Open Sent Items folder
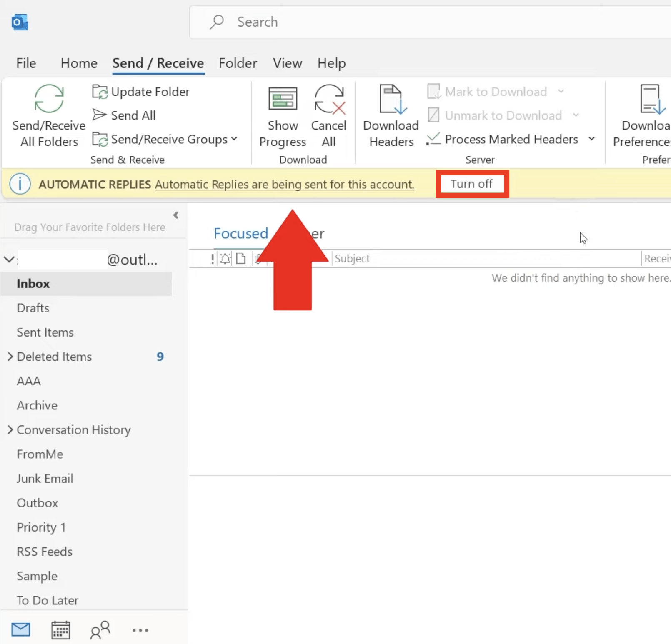 click(45, 332)
